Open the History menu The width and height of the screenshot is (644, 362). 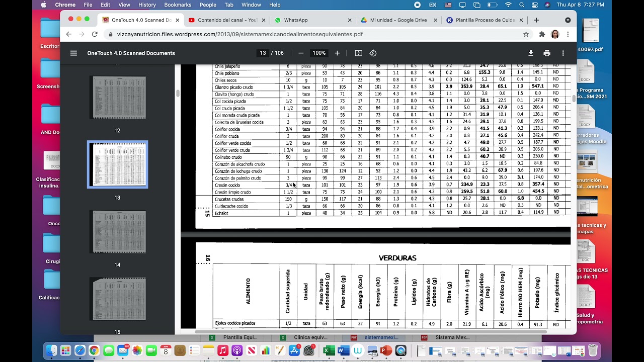(x=147, y=5)
